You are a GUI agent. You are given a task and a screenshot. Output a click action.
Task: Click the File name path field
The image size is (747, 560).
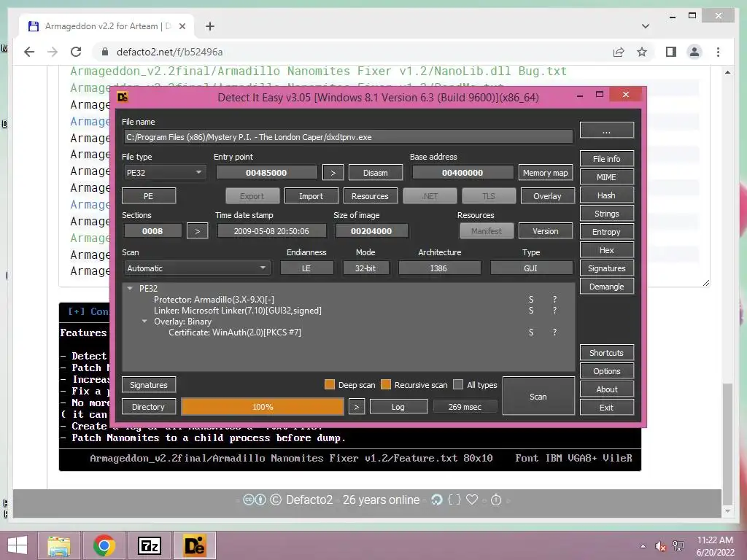348,136
